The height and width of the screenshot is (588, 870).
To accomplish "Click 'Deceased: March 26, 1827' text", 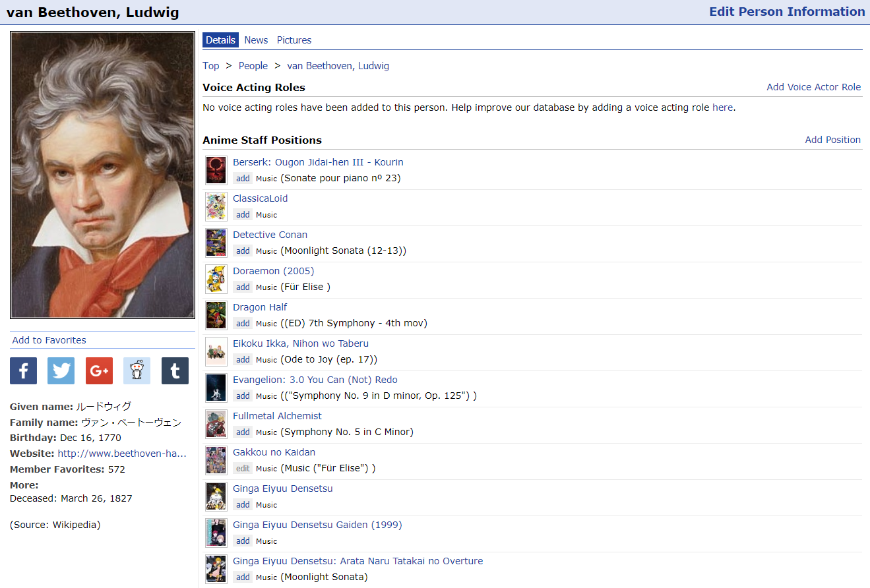I will [71, 498].
